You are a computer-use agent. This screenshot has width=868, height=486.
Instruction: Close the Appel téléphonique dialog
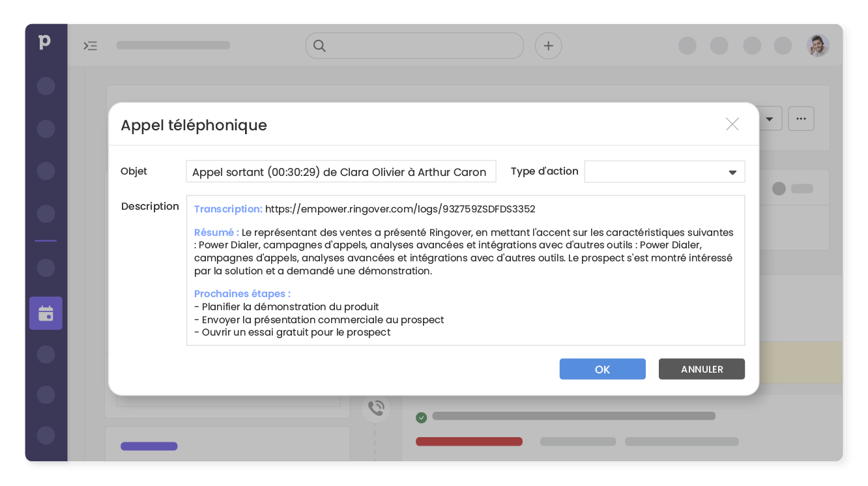[x=732, y=124]
